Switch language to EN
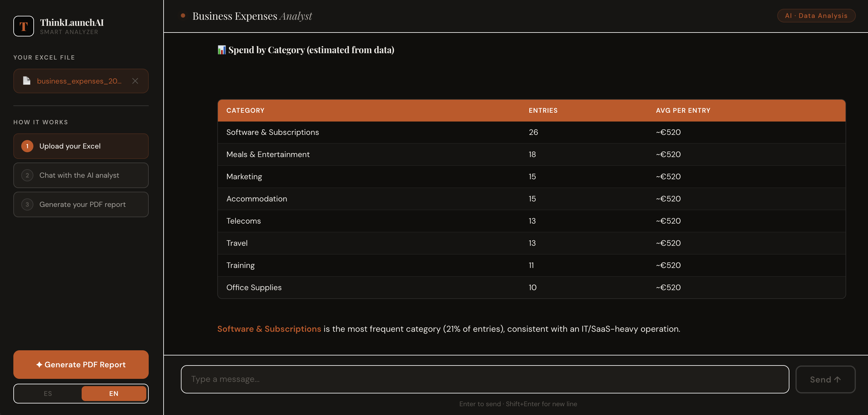Screen dimensions: 868x415 click(x=114, y=393)
